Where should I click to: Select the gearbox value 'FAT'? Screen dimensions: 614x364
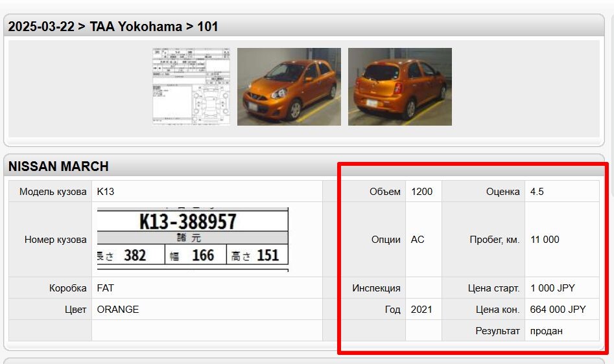pos(105,288)
